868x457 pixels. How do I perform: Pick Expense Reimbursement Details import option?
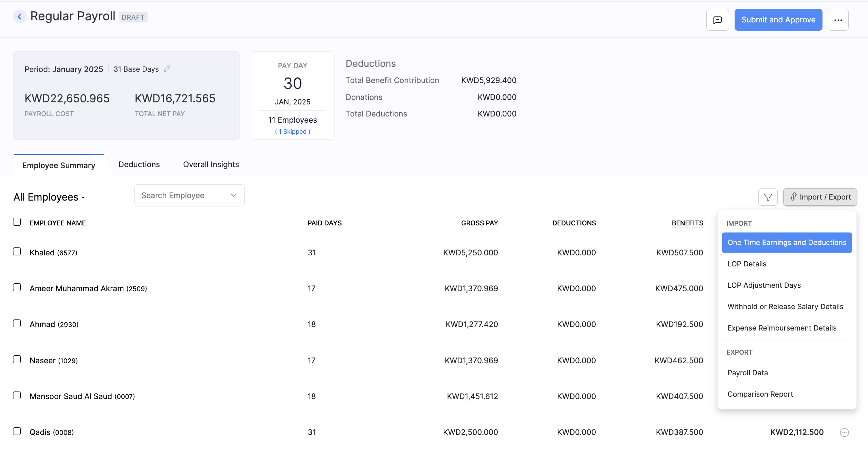point(781,328)
